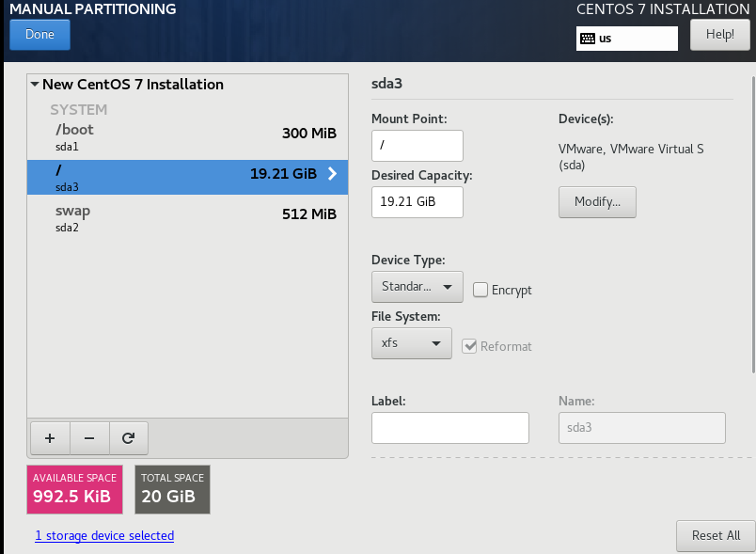Click the Modify... devices button
Viewport: 756px width, 554px height.
[x=597, y=202]
